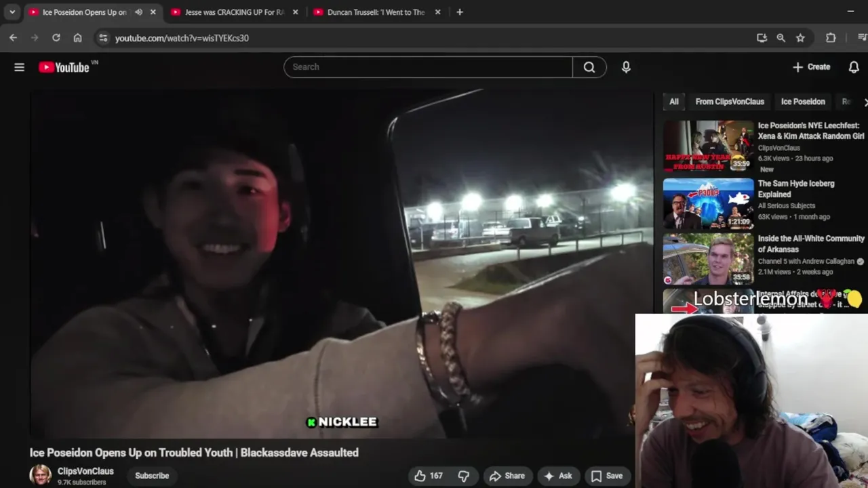Viewport: 868px width, 488px height.
Task: Go forward to the next page
Action: point(35,38)
